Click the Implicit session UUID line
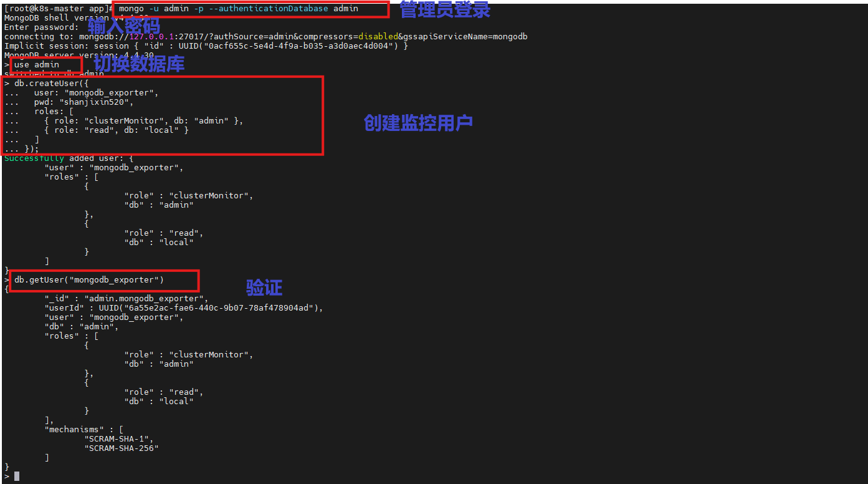 click(206, 46)
